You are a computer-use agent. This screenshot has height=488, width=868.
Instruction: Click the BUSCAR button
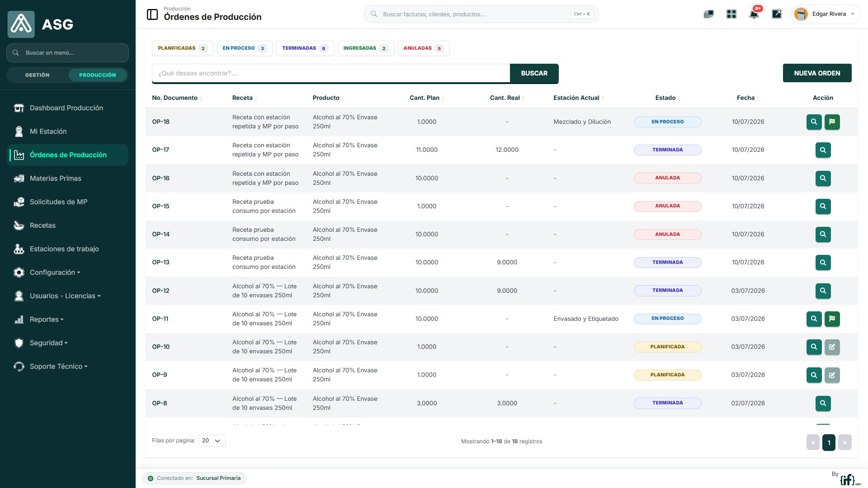coord(534,73)
